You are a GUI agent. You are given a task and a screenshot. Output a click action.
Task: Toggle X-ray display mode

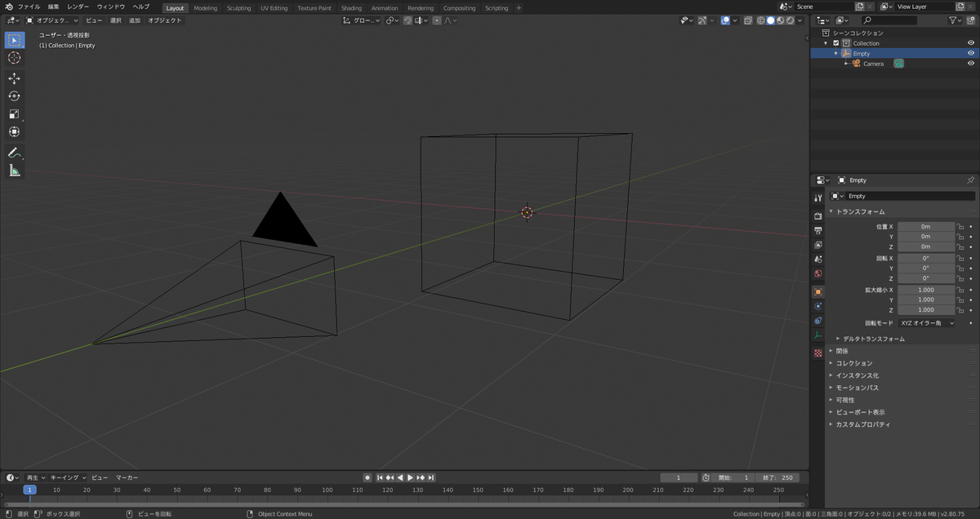point(747,20)
